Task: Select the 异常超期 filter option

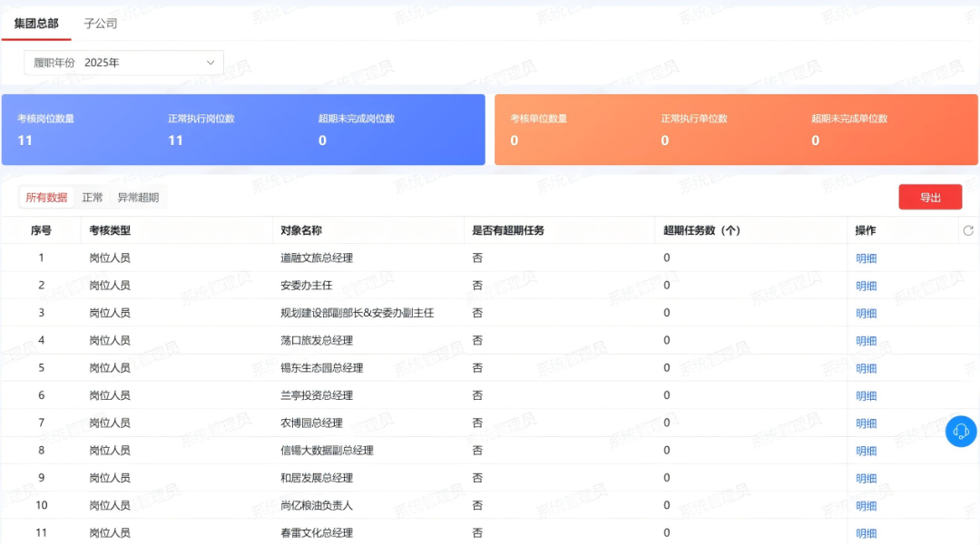Action: pos(138,198)
